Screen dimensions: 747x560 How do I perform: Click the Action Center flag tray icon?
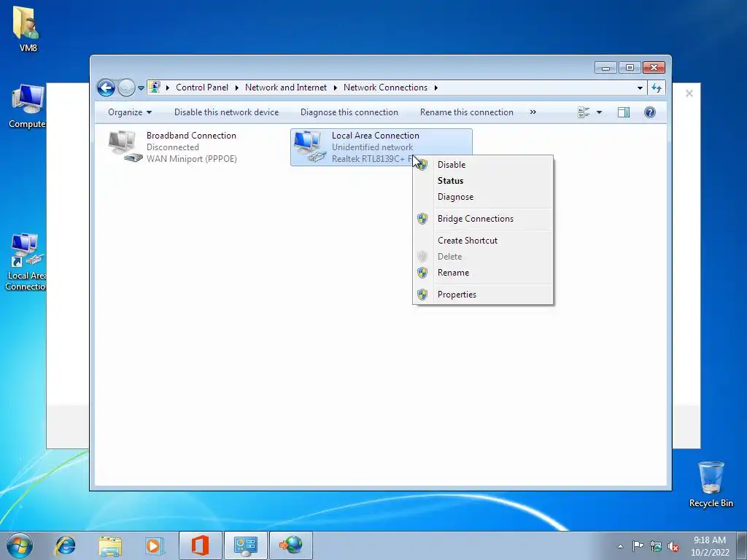(x=638, y=546)
